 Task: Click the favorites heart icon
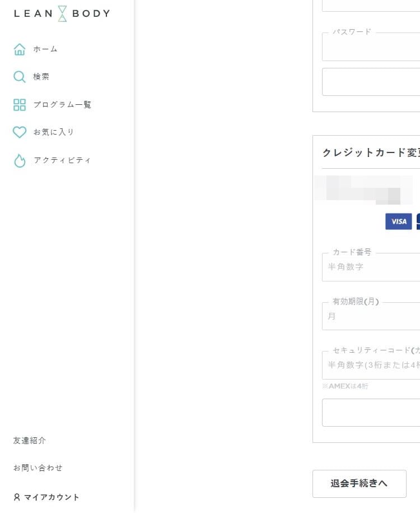(19, 132)
